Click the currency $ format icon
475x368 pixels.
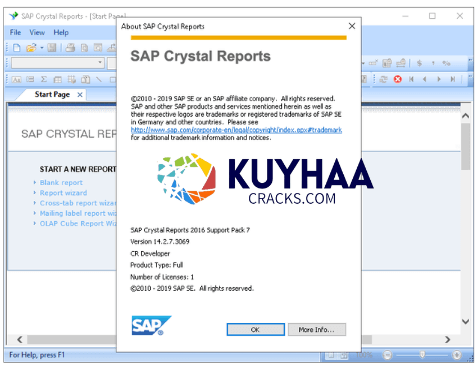pyautogui.click(x=419, y=63)
